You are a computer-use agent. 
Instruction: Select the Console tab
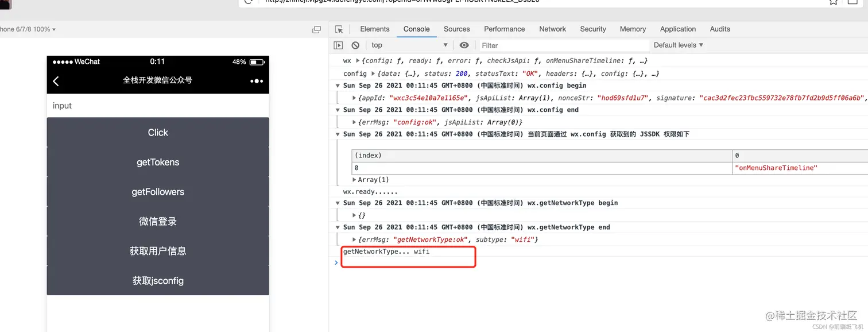(x=416, y=29)
